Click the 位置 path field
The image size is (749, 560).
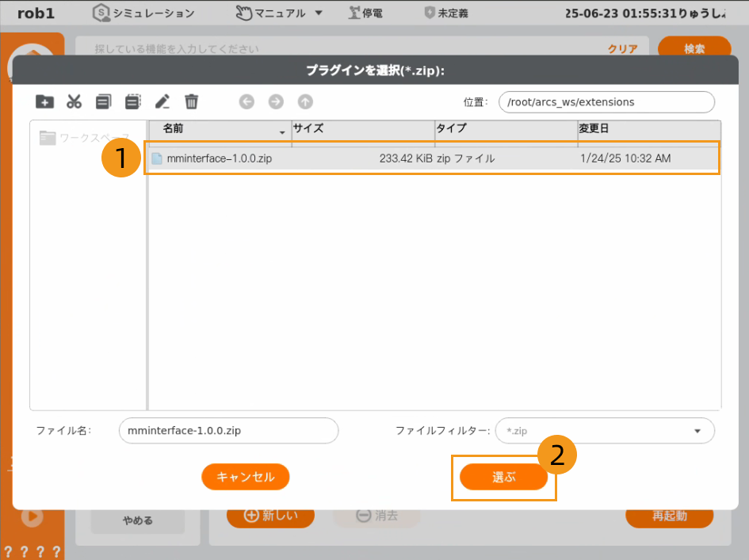606,102
